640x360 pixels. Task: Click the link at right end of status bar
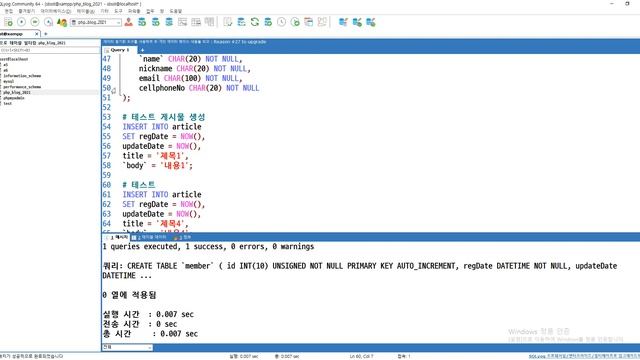584,356
